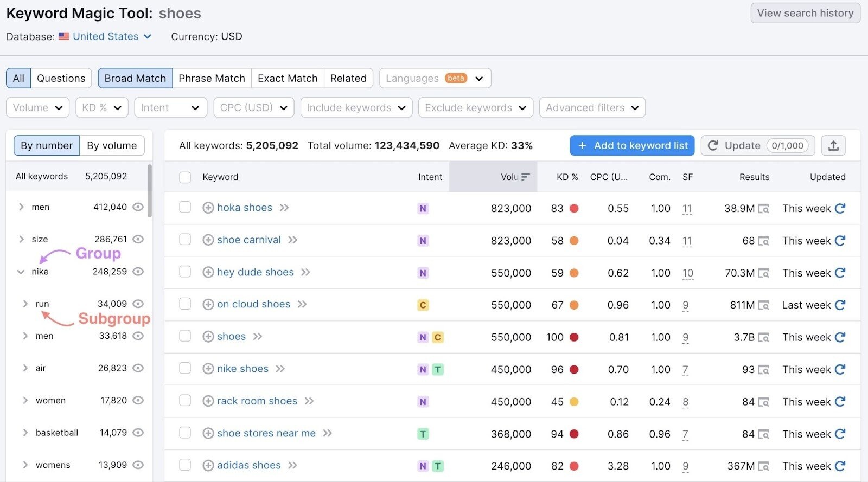This screenshot has height=482, width=868.
Task: Open the Related keywords tab
Action: click(348, 78)
